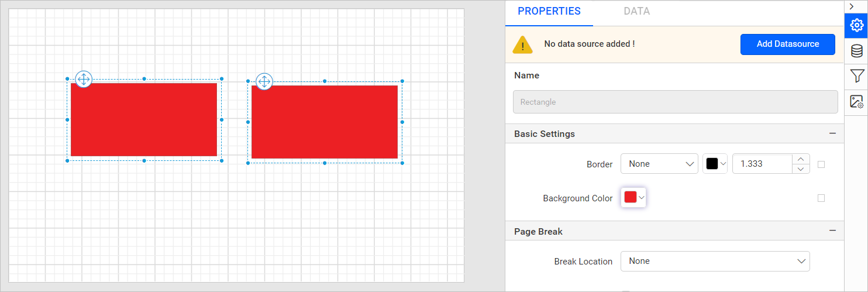Open the properties gear icon in sidebar
The height and width of the screenshot is (292, 868).
pos(856,25)
